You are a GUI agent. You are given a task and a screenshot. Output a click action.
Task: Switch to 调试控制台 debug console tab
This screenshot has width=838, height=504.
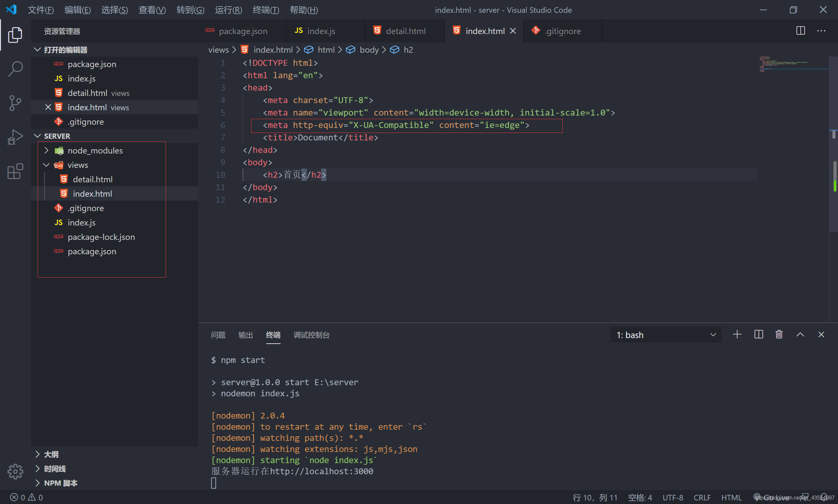pyautogui.click(x=312, y=335)
